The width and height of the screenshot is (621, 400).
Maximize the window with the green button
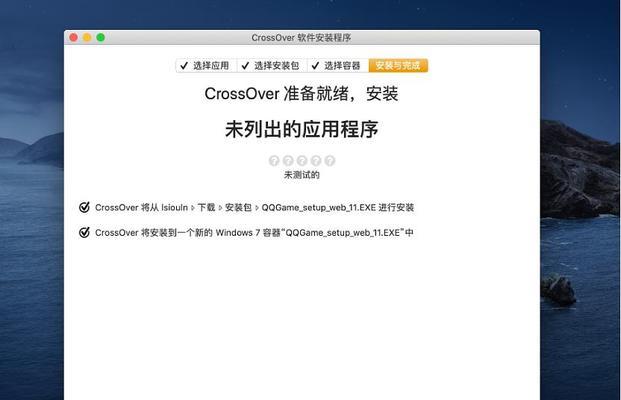tap(101, 37)
